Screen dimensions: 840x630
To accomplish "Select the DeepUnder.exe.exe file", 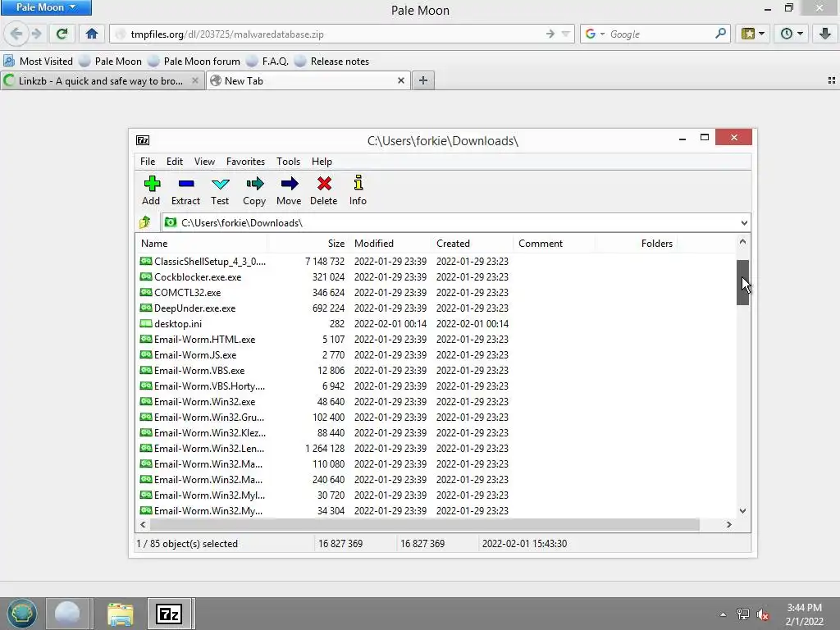I will (x=194, y=308).
